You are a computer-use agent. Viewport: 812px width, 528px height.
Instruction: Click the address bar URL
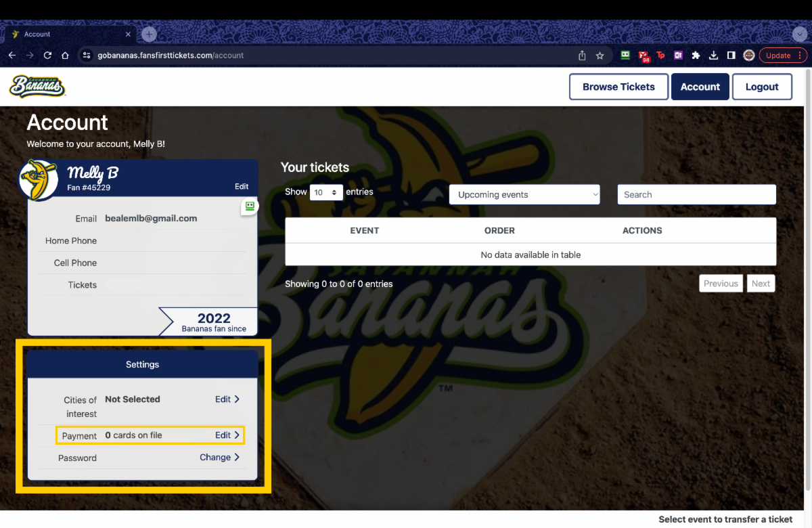coord(171,56)
